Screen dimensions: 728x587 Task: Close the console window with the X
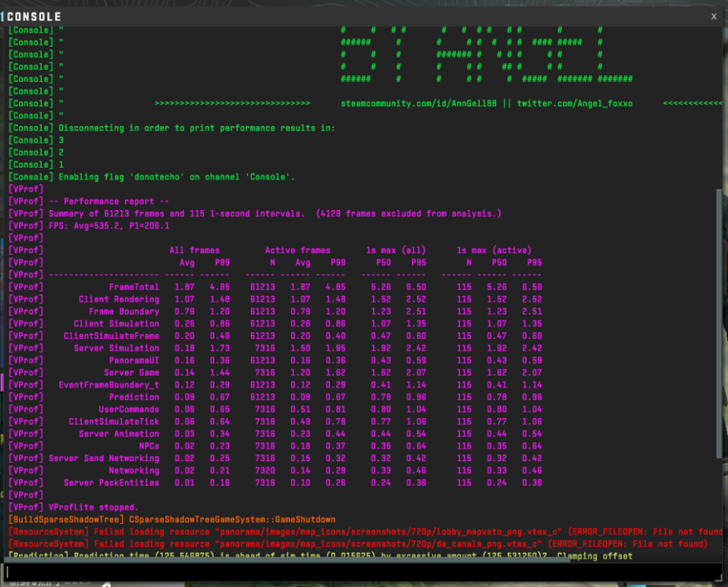tap(714, 17)
